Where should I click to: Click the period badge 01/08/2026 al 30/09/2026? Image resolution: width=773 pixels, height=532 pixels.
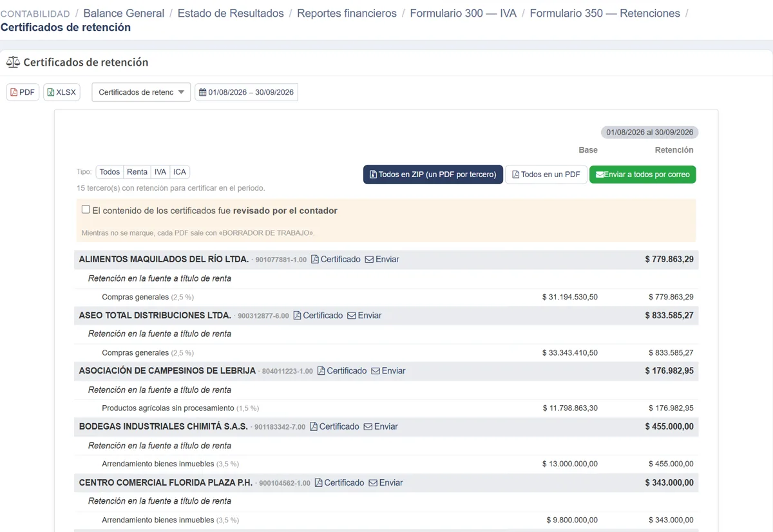[649, 132]
